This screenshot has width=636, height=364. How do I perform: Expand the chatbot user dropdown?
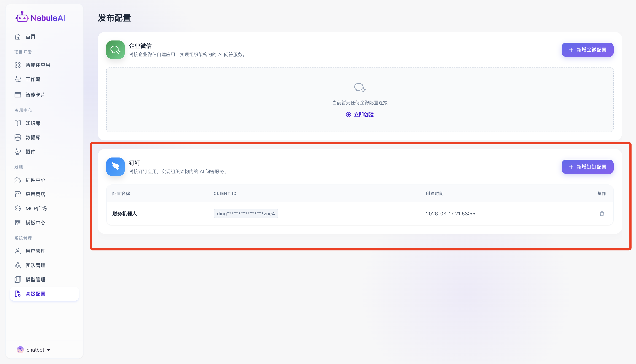tap(48, 350)
